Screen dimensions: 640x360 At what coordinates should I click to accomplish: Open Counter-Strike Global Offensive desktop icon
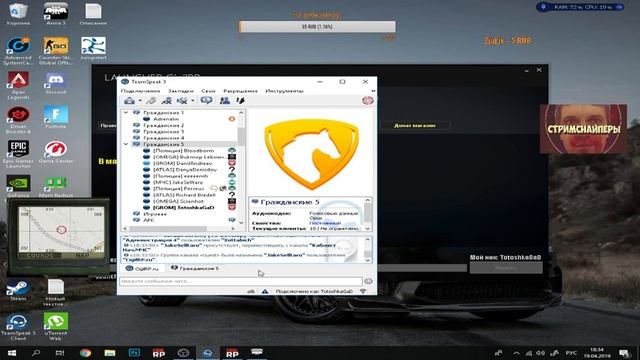pyautogui.click(x=56, y=51)
